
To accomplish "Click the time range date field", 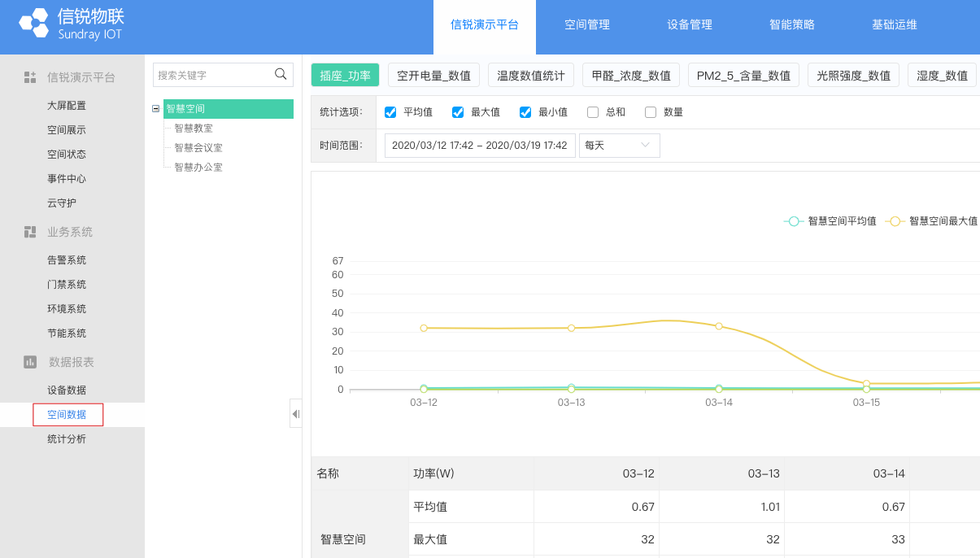I will tap(480, 145).
